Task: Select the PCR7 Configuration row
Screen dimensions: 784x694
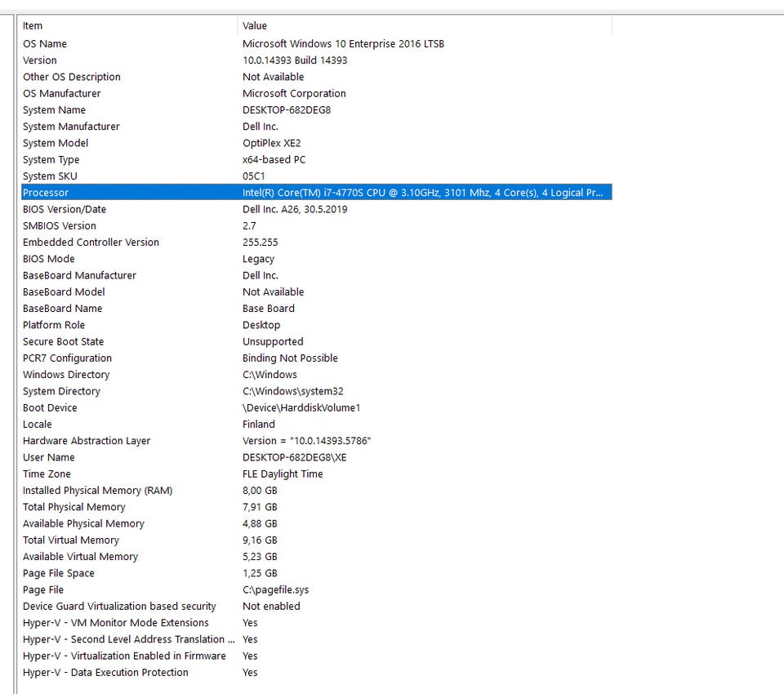Action: tap(317, 358)
